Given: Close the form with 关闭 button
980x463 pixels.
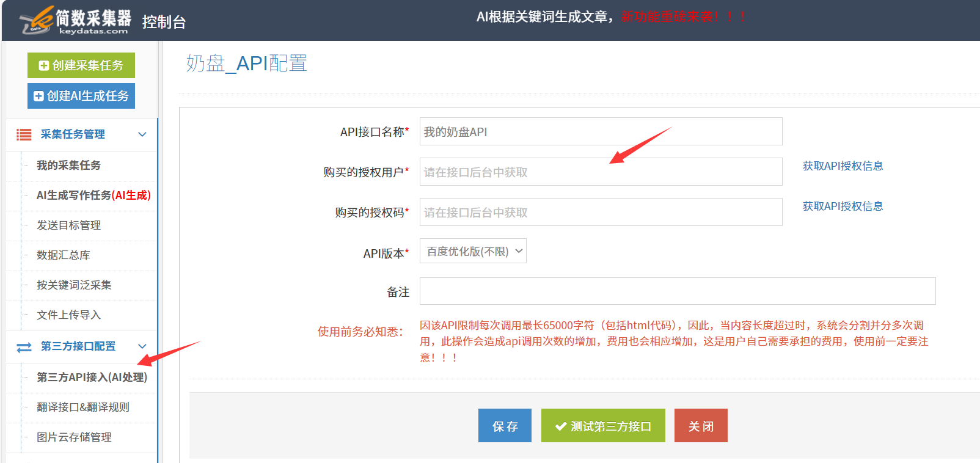Looking at the screenshot, I should [x=701, y=425].
